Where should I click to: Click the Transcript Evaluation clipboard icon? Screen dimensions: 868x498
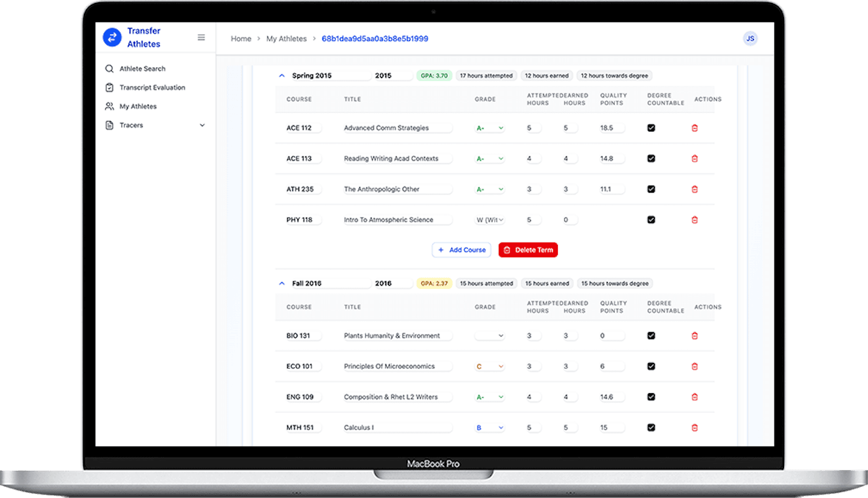(x=109, y=87)
